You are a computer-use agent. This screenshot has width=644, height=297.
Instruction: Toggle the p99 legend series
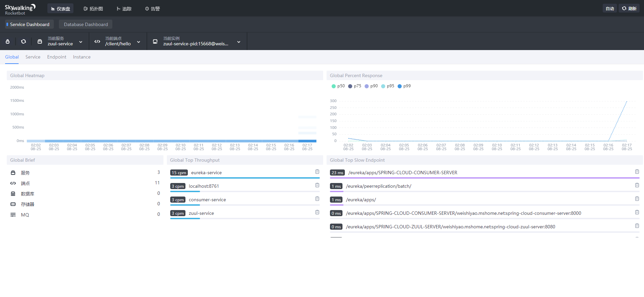404,86
